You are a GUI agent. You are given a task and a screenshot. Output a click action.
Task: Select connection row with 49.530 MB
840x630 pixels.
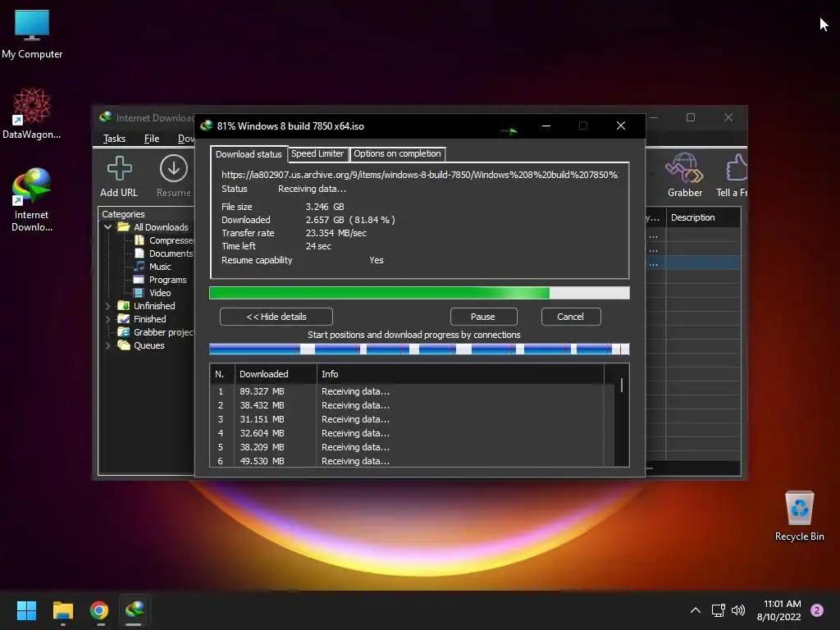(x=412, y=461)
